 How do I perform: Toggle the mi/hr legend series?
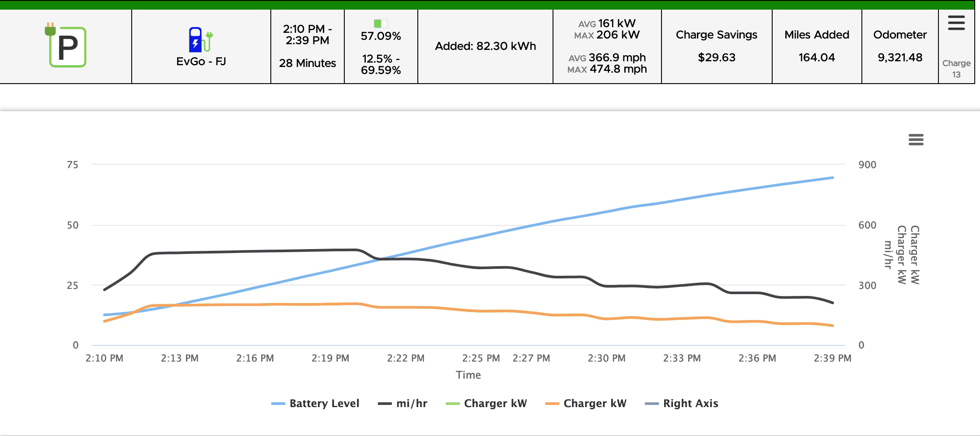(402, 403)
